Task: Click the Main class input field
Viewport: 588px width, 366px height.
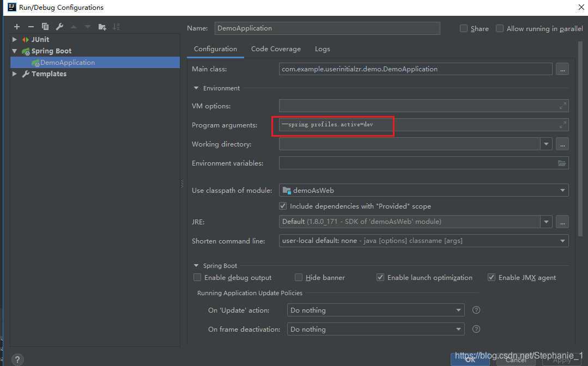Action: 415,69
